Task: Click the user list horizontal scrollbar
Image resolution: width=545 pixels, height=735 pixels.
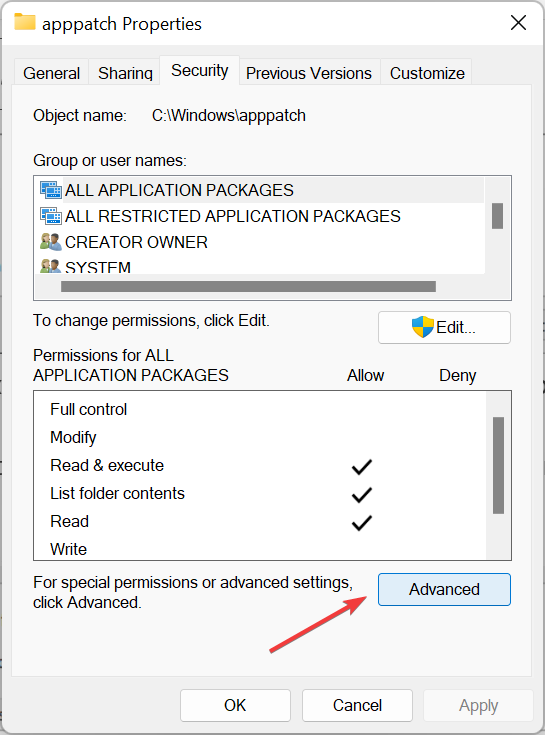Action: coord(248,286)
